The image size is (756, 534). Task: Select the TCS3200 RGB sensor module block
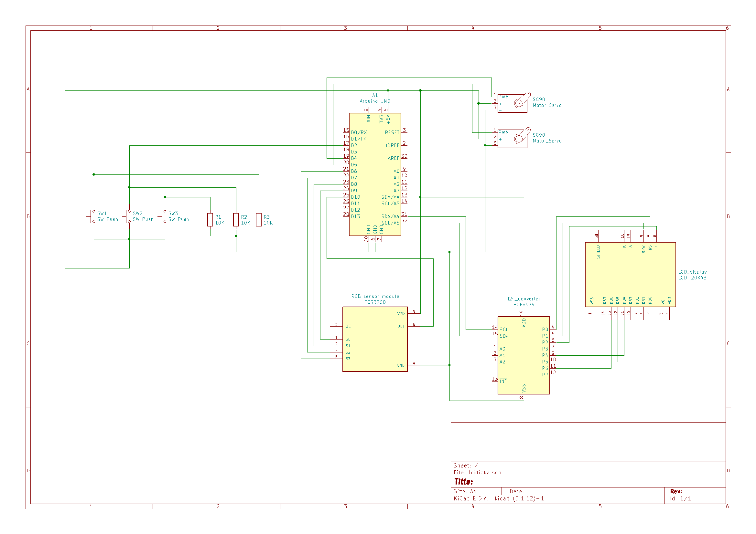[375, 339]
